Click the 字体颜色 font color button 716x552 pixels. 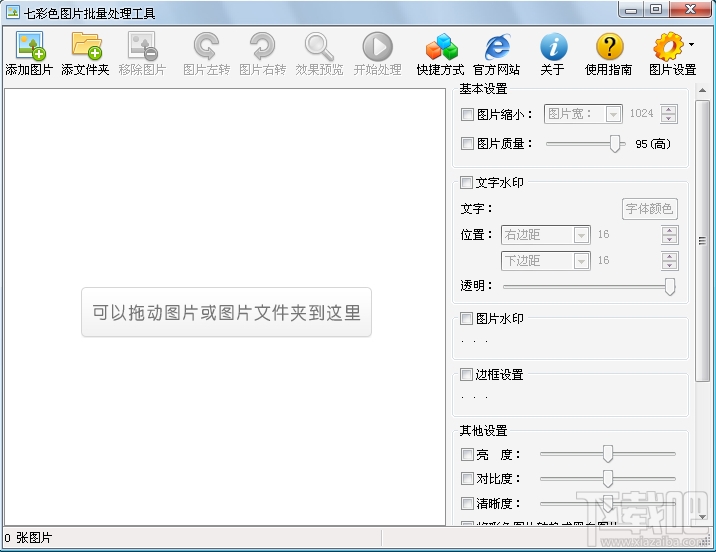click(649, 209)
